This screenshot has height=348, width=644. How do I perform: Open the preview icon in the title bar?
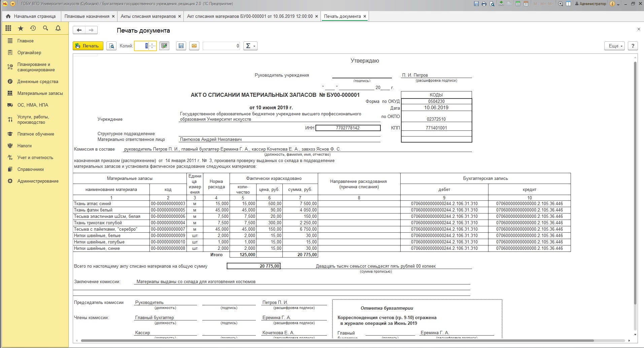click(492, 4)
